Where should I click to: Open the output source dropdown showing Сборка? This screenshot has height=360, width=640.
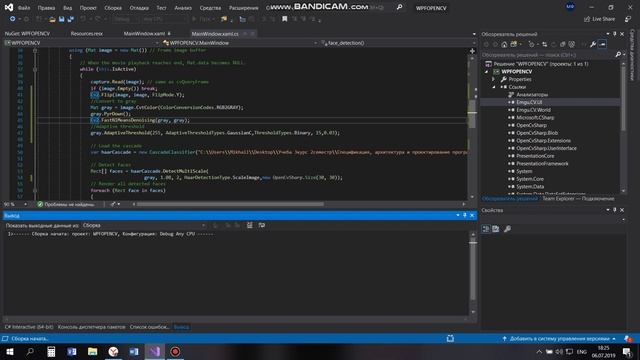pyautogui.click(x=144, y=225)
